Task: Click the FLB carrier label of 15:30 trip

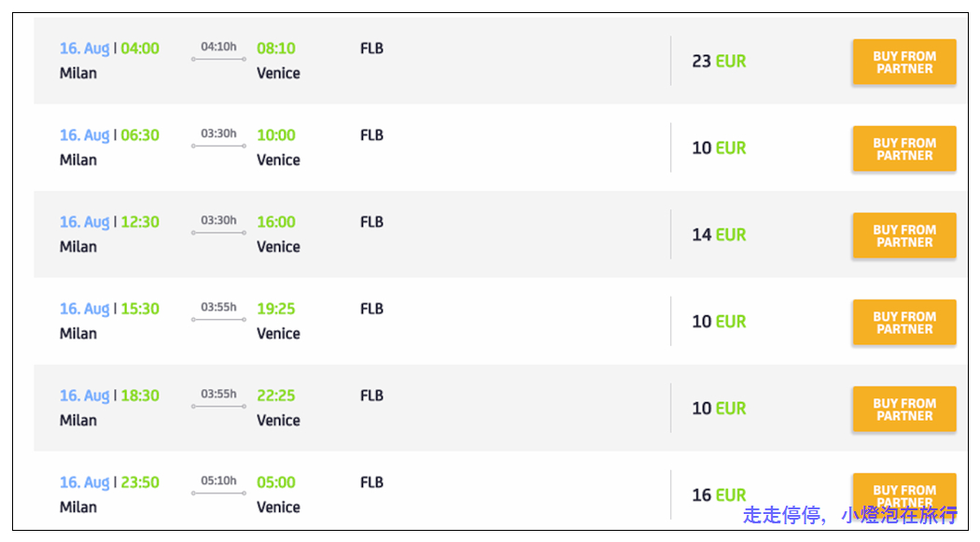Action: (371, 309)
